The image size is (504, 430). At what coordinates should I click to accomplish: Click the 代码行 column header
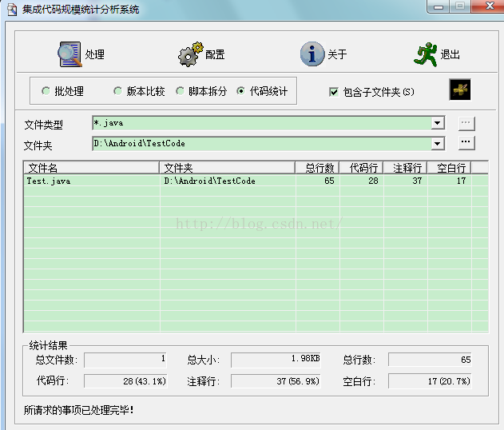tap(361, 168)
